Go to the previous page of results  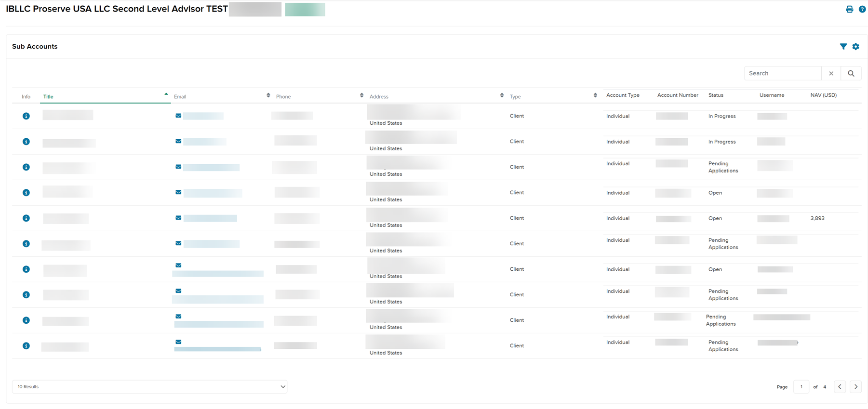[840, 387]
